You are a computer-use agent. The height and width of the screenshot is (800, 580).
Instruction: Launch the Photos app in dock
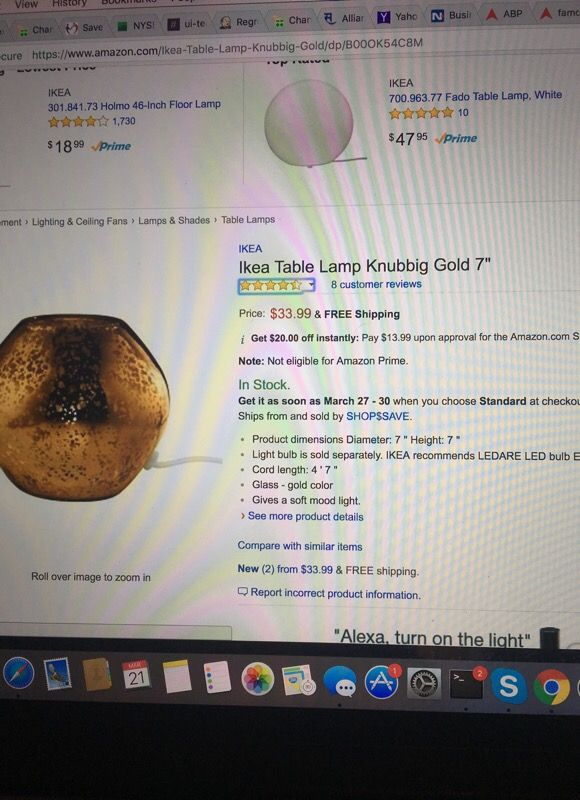click(258, 680)
